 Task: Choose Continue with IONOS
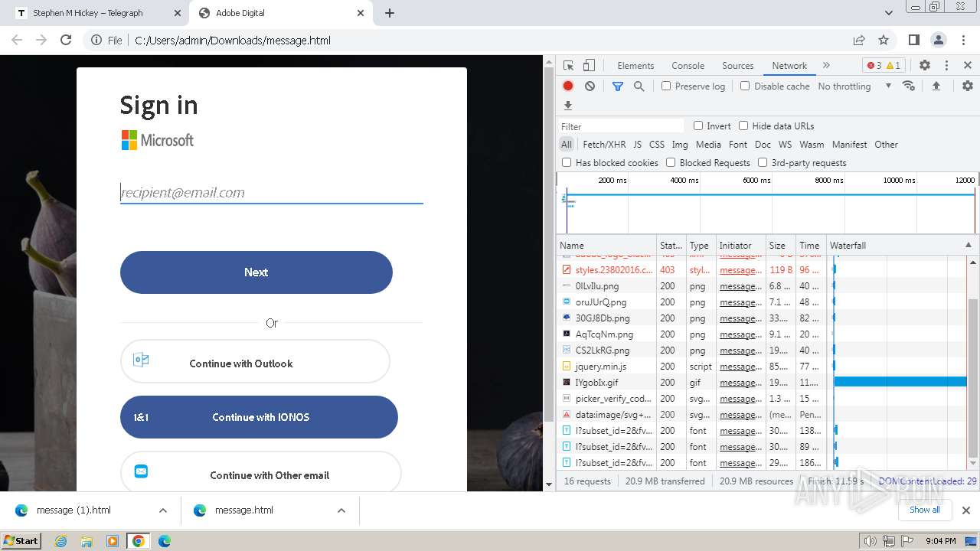tap(259, 417)
